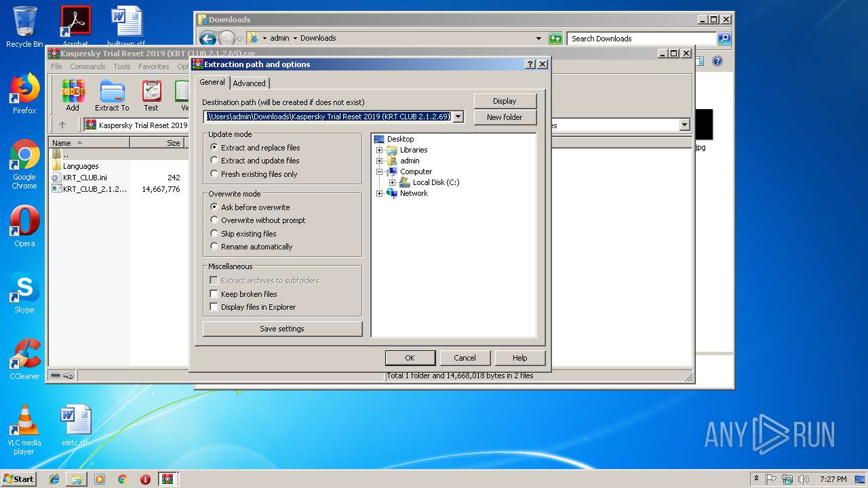Click the Test toolbar icon in WinRAR

tap(151, 96)
